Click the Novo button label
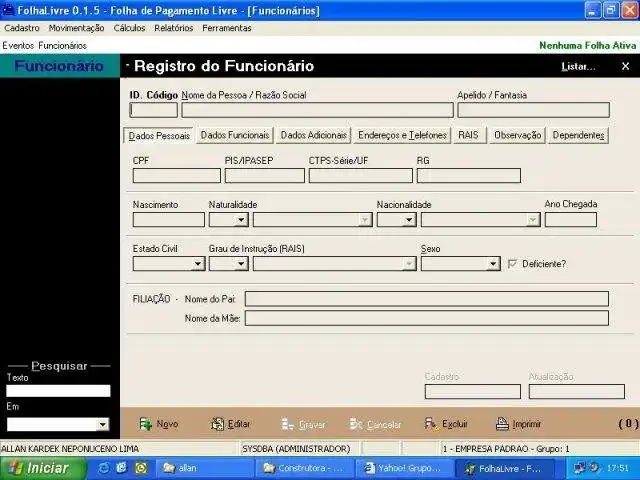This screenshot has height=480, width=640. click(167, 424)
